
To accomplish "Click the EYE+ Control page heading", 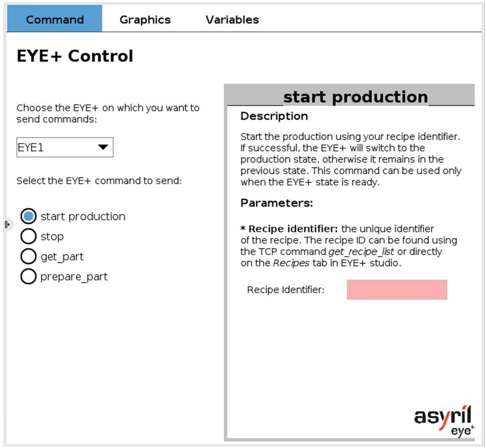I will click(75, 56).
